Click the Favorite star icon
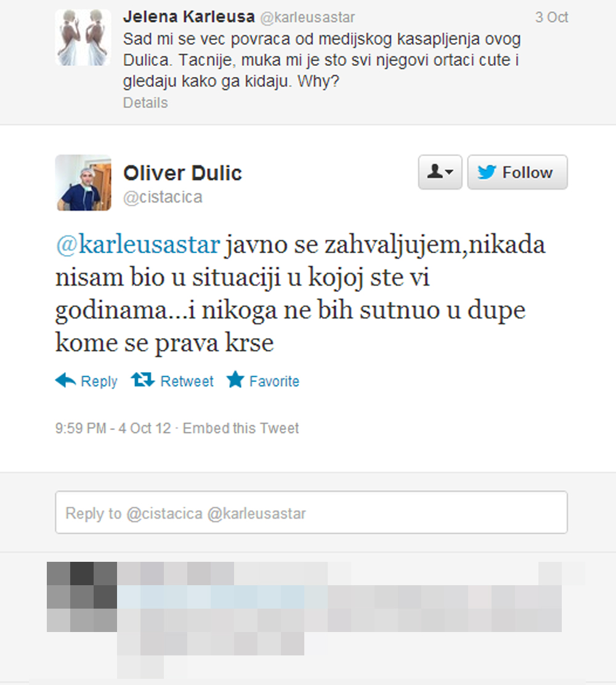 click(x=235, y=379)
